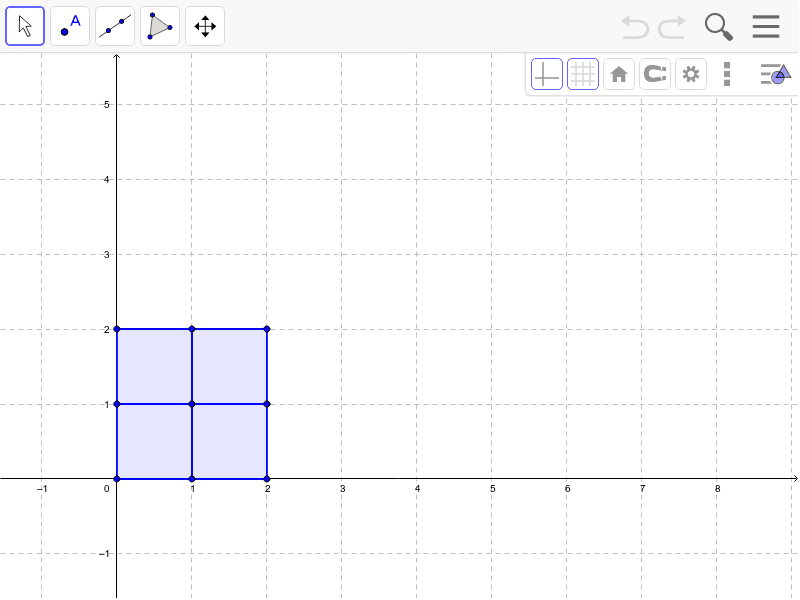The width and height of the screenshot is (800, 600).
Task: Select the Move arrow tool
Action: (25, 26)
